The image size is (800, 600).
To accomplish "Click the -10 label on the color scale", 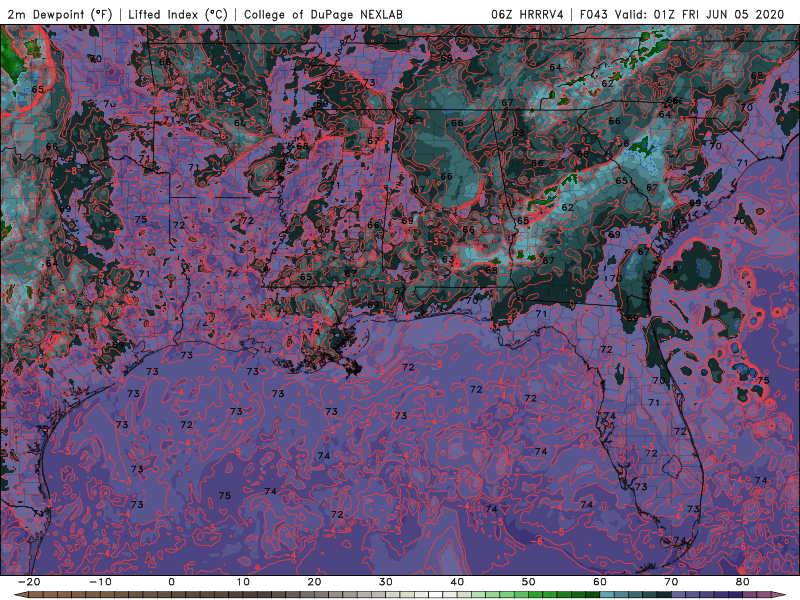I will [x=100, y=582].
